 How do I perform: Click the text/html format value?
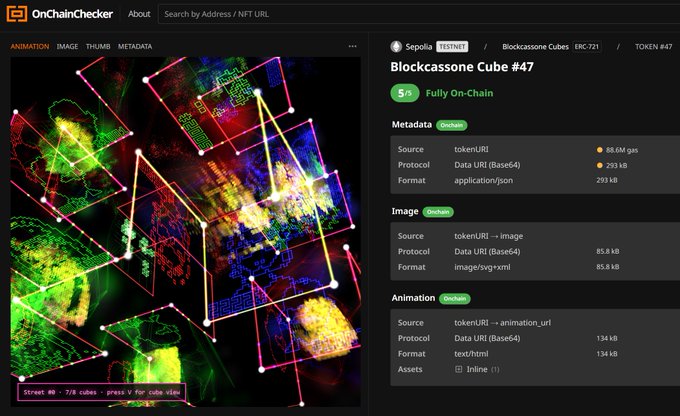471,354
